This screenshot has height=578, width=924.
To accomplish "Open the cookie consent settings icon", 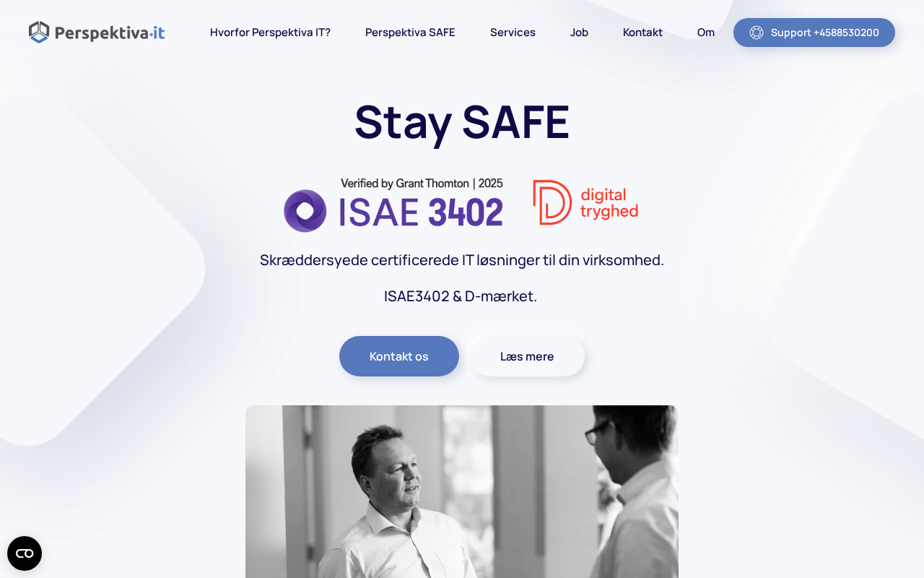I will click(x=25, y=553).
